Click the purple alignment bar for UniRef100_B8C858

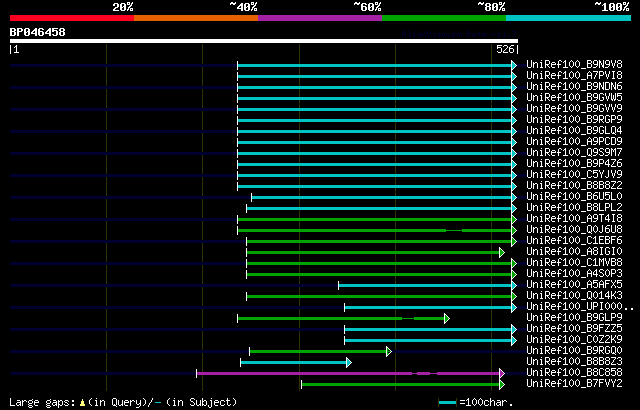[x=348, y=373]
